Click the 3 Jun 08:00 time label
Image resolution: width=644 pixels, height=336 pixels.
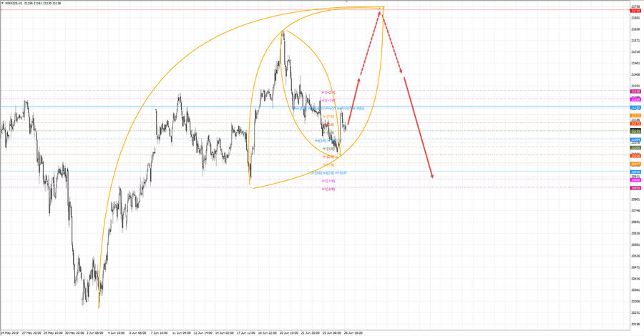click(x=95, y=332)
